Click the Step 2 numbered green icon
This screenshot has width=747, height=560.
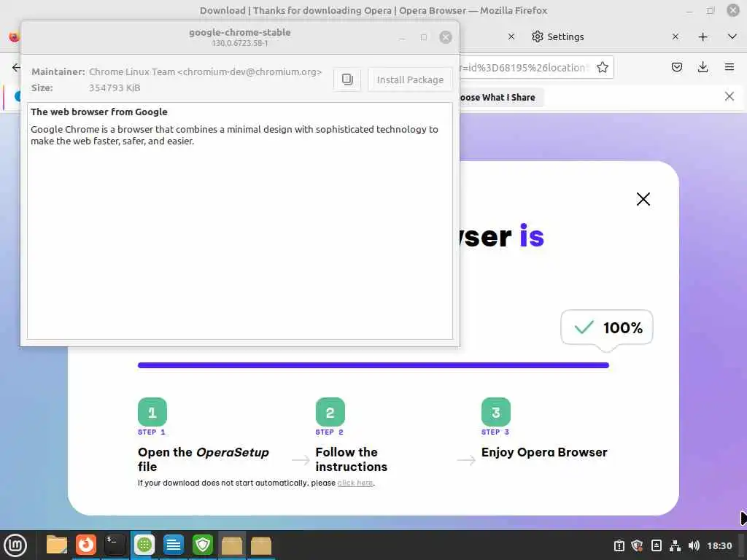[330, 412]
